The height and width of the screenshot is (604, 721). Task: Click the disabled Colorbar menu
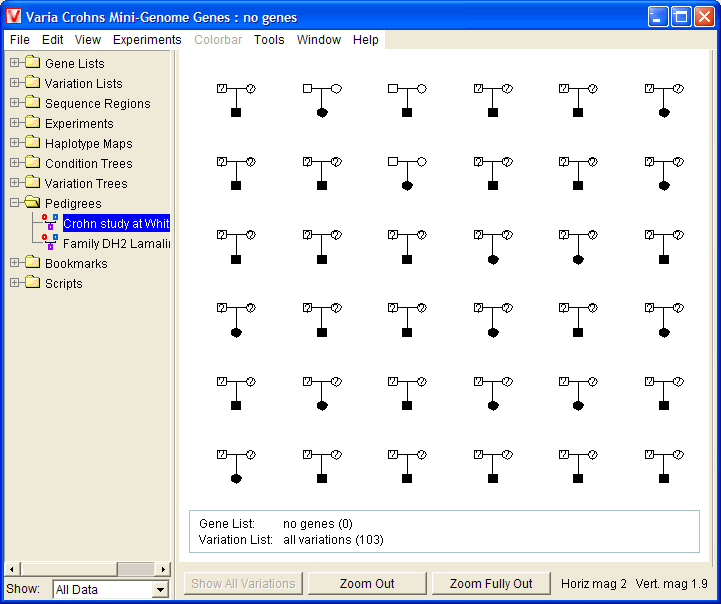218,40
